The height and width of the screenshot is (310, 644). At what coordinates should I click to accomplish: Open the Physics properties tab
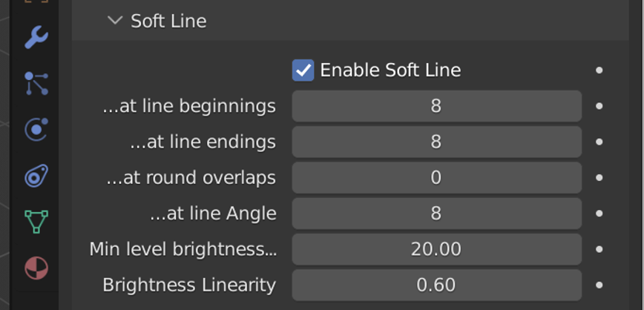pos(36,130)
